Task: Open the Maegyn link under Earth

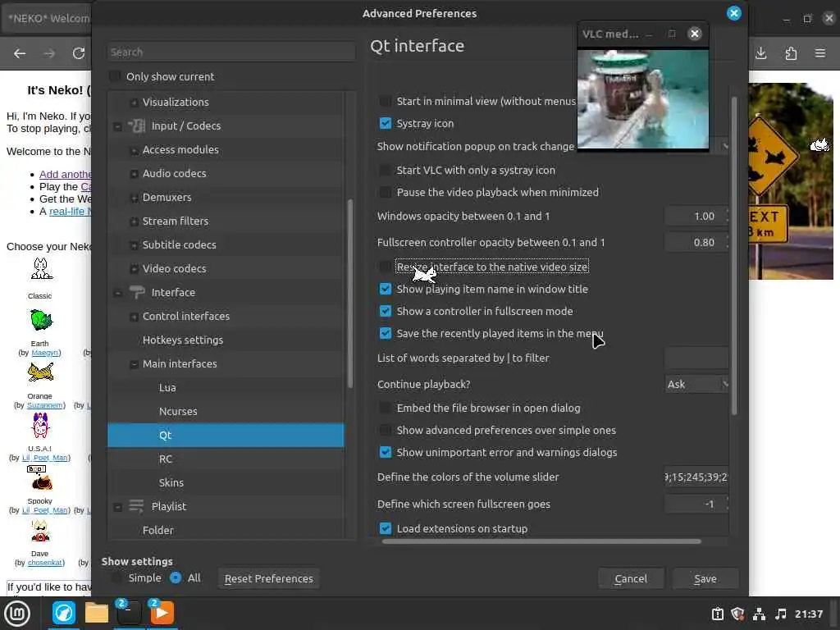Action: click(x=44, y=353)
